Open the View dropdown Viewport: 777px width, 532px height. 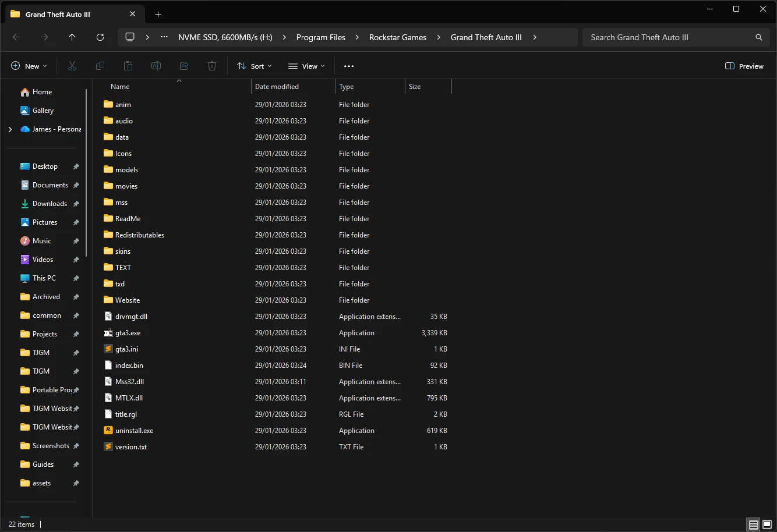coord(306,66)
